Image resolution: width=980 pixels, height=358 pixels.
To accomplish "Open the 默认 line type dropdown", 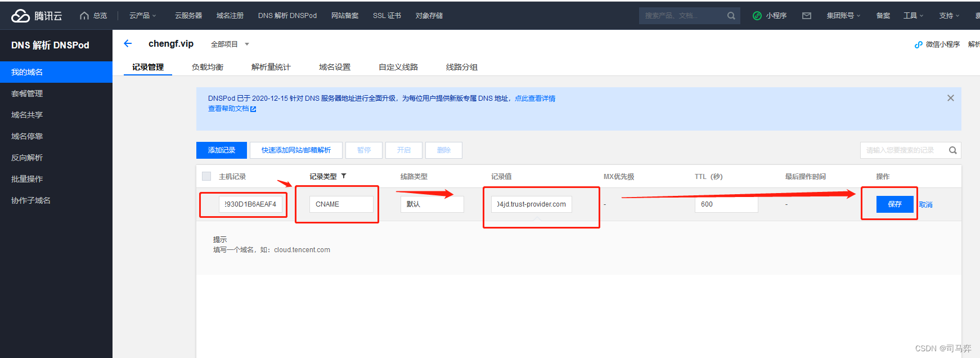I will [x=432, y=204].
